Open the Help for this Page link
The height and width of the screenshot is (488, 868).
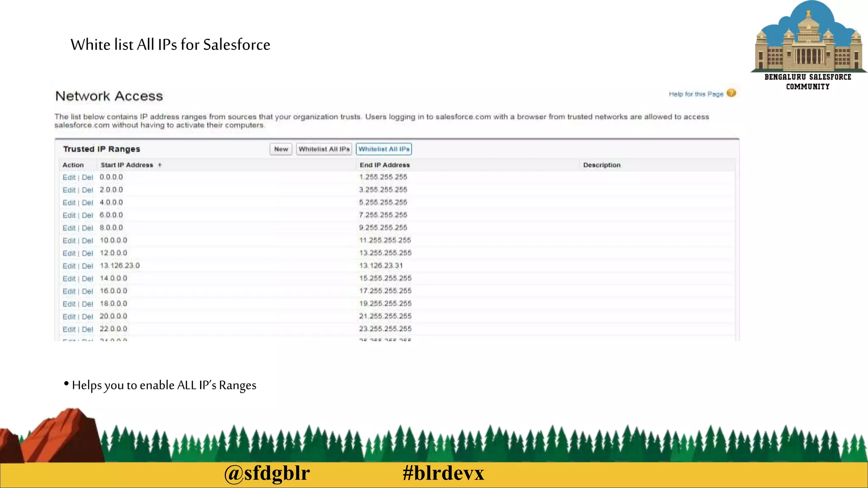click(696, 94)
